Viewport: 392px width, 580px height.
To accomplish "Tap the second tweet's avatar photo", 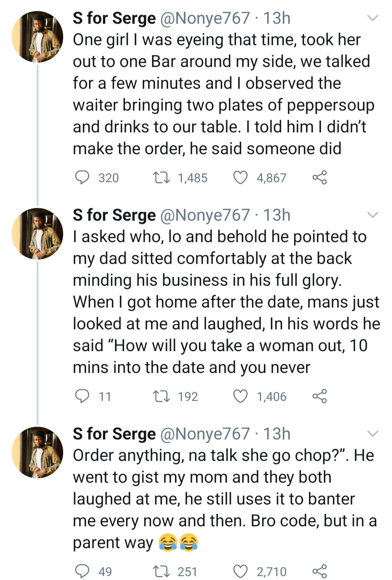I will 37,234.
